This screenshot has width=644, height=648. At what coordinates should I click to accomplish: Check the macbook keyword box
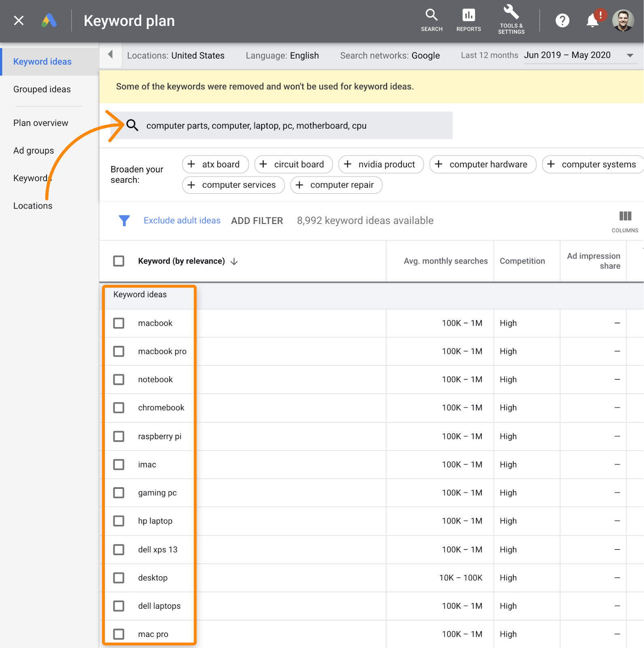click(119, 323)
